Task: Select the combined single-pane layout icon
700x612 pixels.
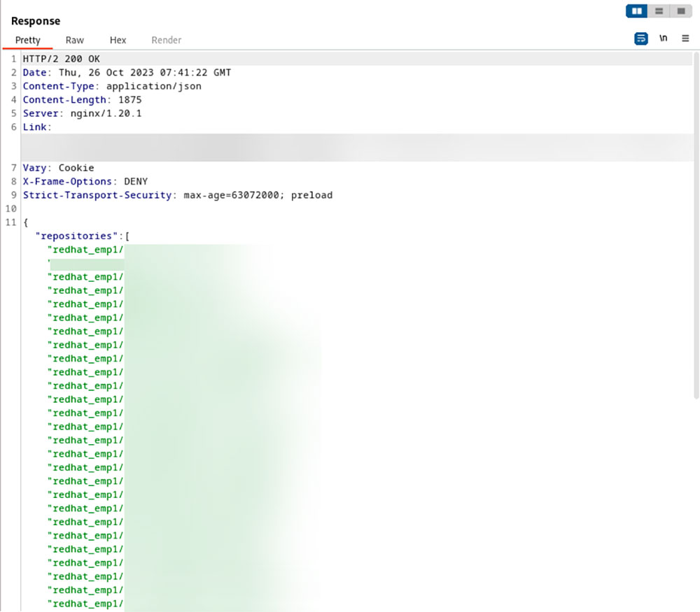Action: point(681,11)
